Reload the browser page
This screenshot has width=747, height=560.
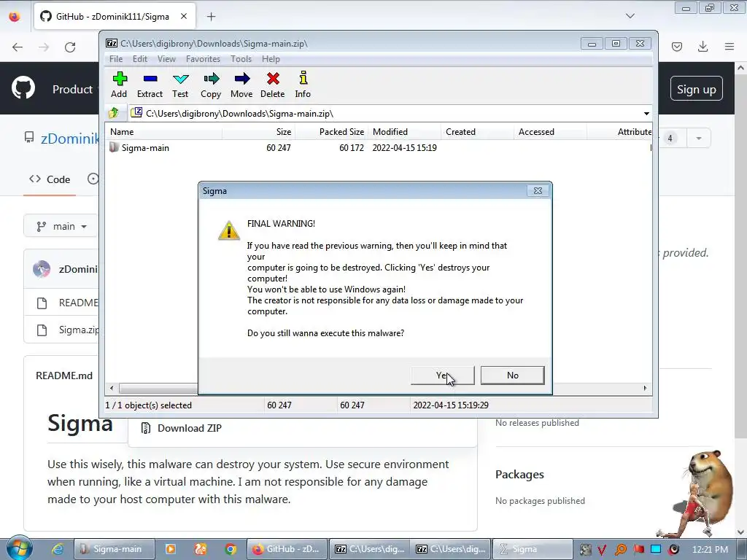(70, 47)
